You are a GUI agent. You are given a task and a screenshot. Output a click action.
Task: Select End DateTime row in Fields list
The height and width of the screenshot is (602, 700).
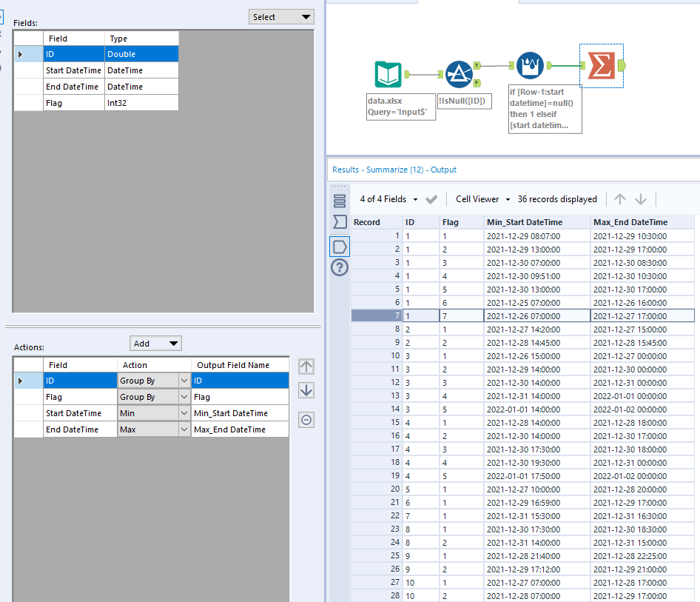tap(96, 87)
